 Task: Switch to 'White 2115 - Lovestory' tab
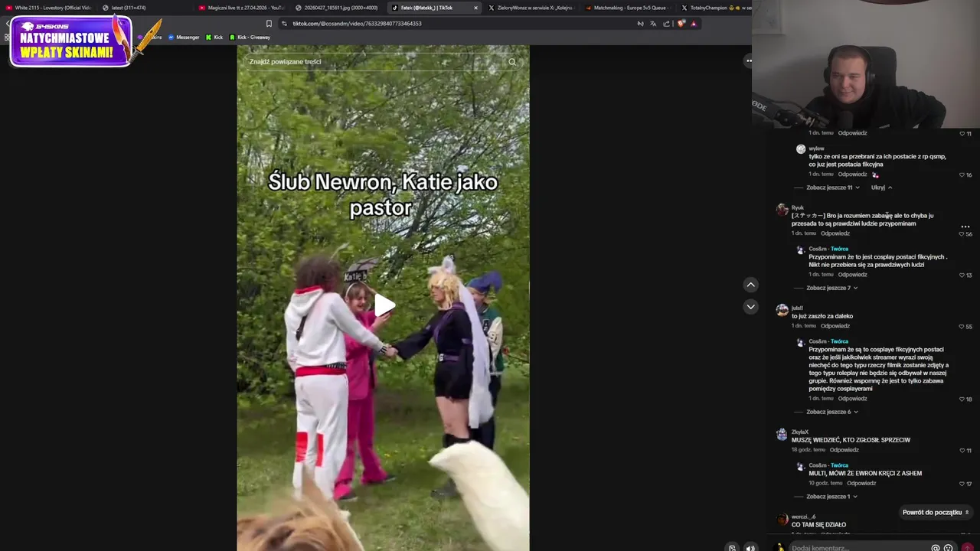tap(47, 8)
